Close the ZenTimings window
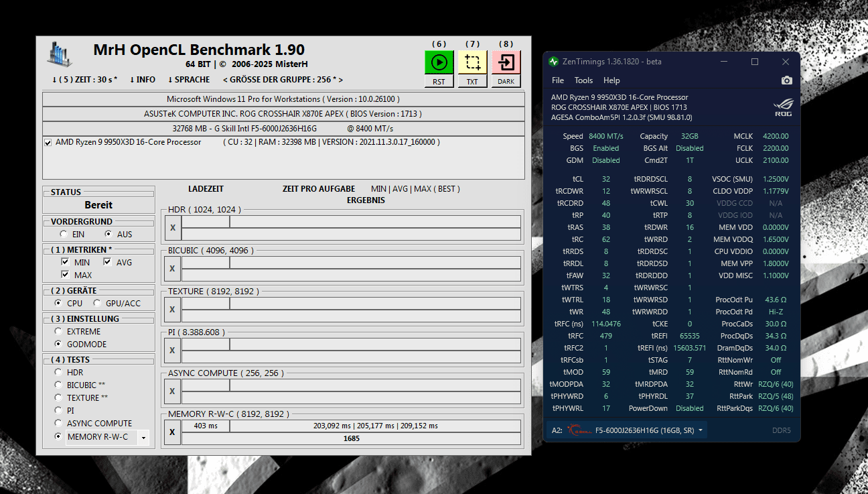This screenshot has width=868, height=494. [x=786, y=62]
